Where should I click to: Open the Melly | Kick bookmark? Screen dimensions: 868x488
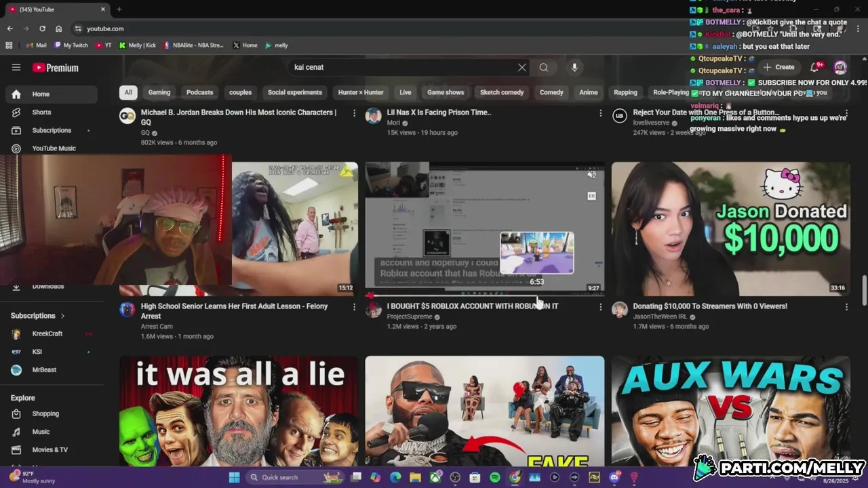[x=138, y=45]
